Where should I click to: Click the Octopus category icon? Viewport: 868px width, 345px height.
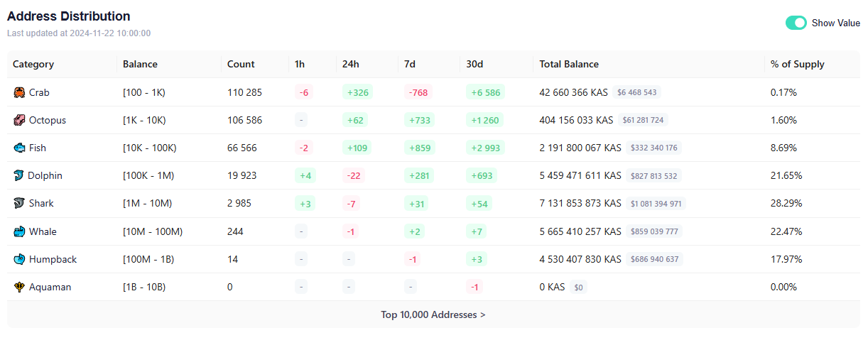click(x=19, y=120)
